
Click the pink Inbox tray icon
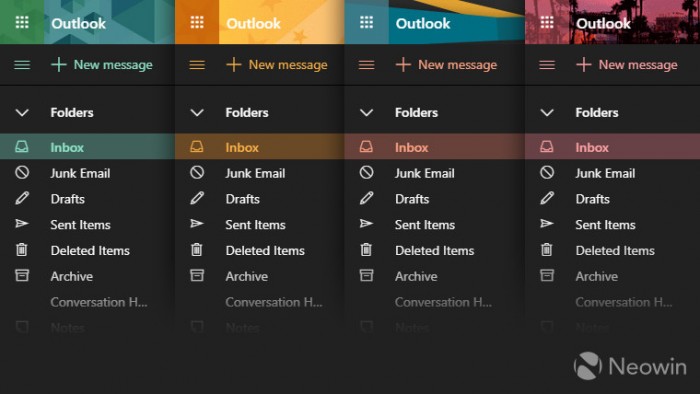547,146
